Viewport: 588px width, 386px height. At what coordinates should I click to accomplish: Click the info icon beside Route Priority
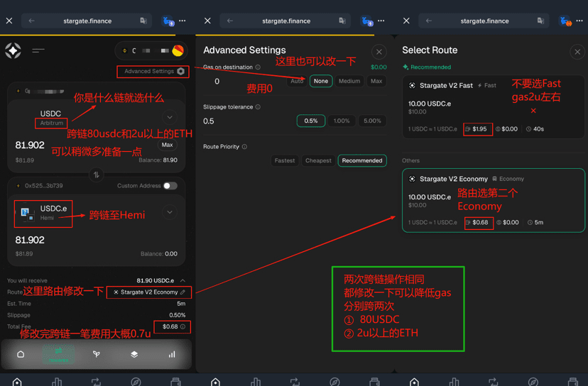click(x=244, y=147)
